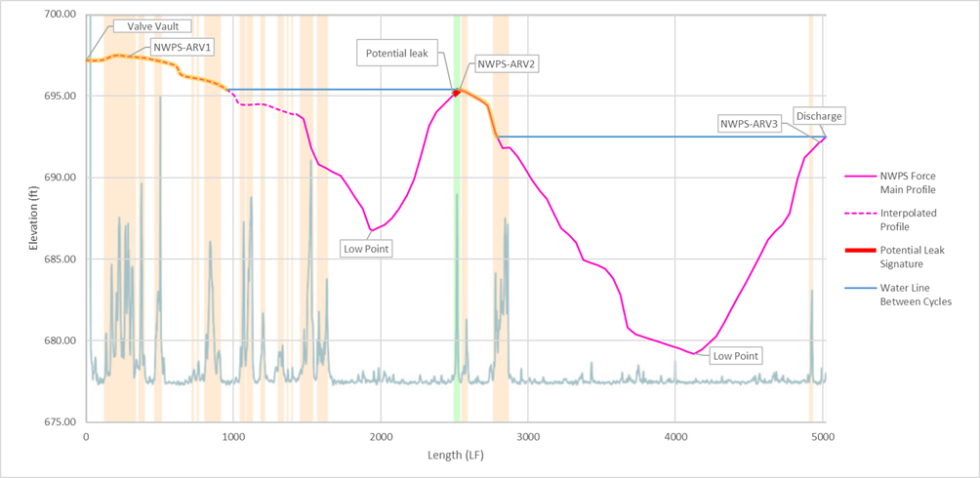Click the Low Point label near 2000 LF

(x=366, y=249)
